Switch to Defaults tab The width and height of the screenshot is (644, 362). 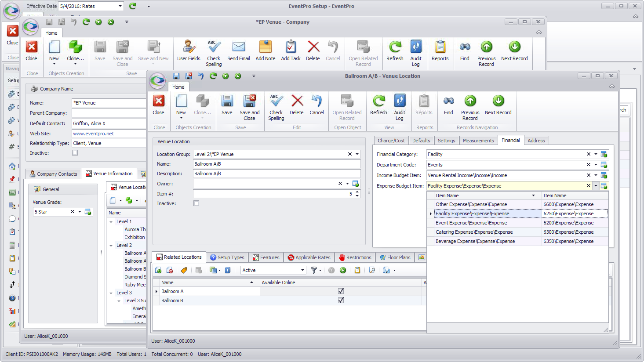click(421, 141)
